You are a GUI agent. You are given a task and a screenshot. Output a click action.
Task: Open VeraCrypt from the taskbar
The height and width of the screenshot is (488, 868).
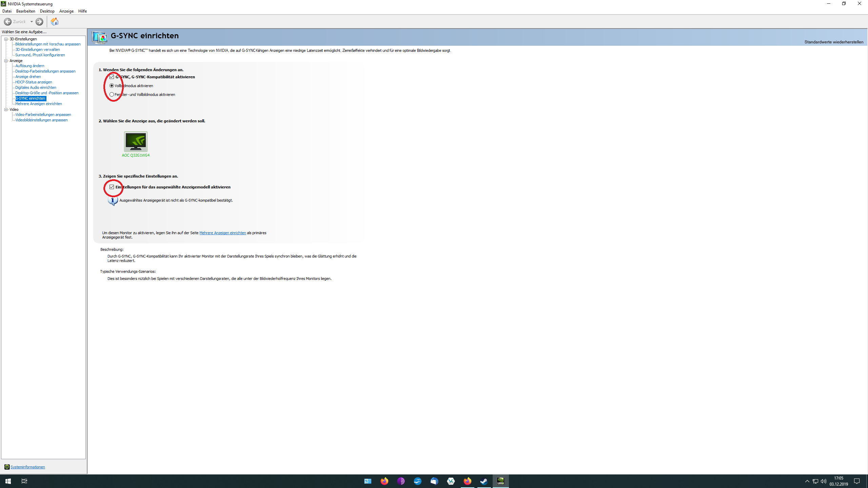[451, 481]
